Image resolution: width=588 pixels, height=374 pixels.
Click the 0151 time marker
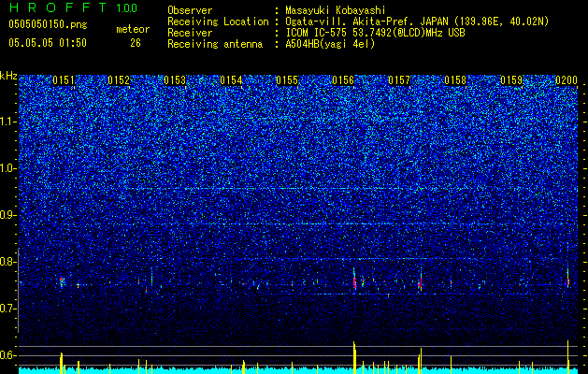pos(64,80)
